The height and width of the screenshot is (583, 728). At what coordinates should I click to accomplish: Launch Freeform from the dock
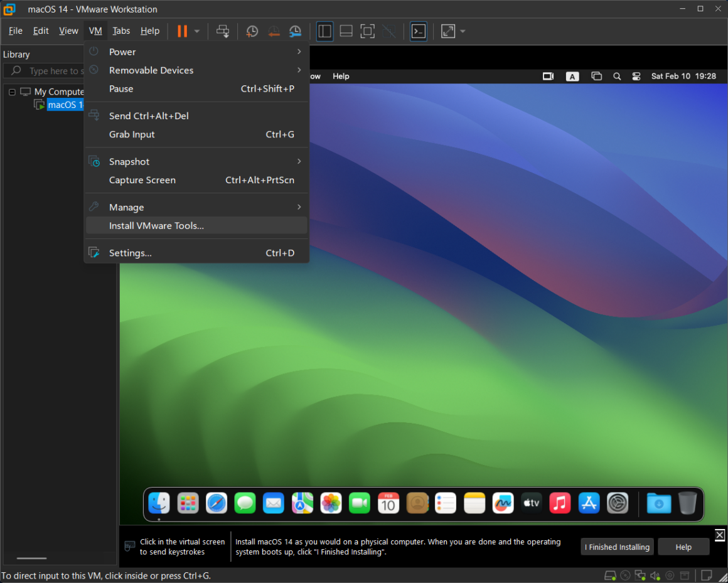click(503, 503)
